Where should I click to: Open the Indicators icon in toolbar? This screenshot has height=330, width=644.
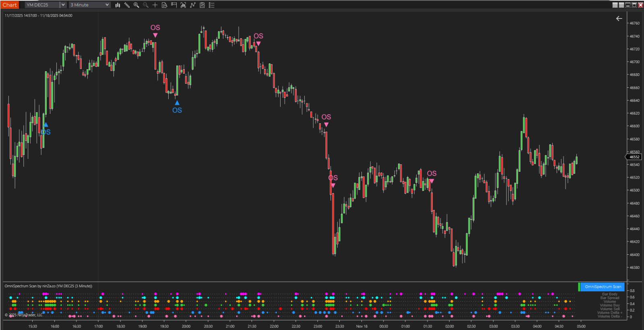[193, 5]
